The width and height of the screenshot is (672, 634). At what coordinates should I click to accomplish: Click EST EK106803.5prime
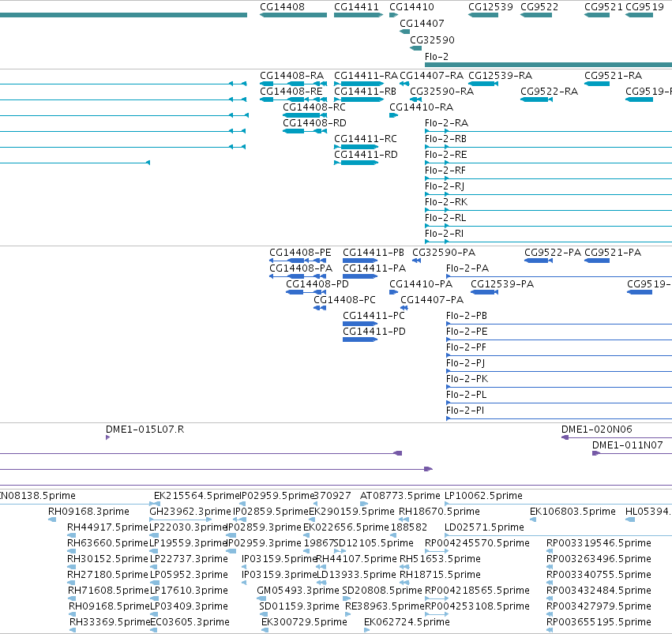point(573,512)
